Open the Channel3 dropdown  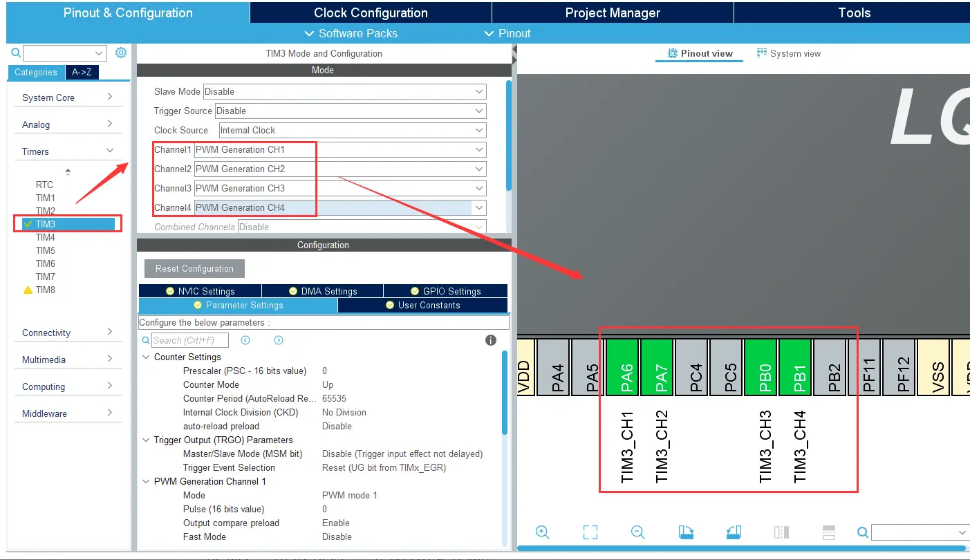coord(479,188)
